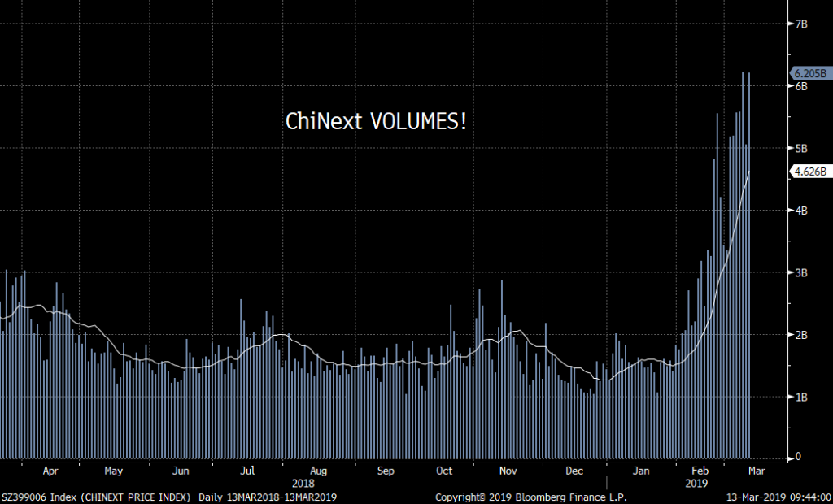Click the 2019 year label
This screenshot has width=833, height=504.
point(696,484)
